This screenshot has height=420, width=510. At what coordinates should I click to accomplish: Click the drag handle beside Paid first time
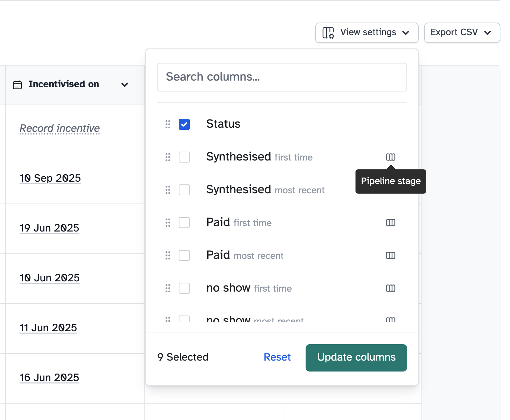click(167, 223)
